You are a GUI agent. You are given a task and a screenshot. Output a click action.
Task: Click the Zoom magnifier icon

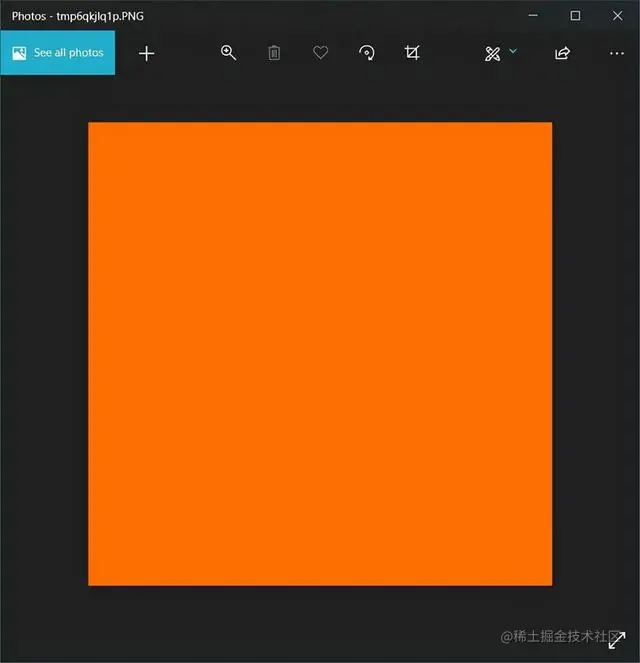(228, 53)
